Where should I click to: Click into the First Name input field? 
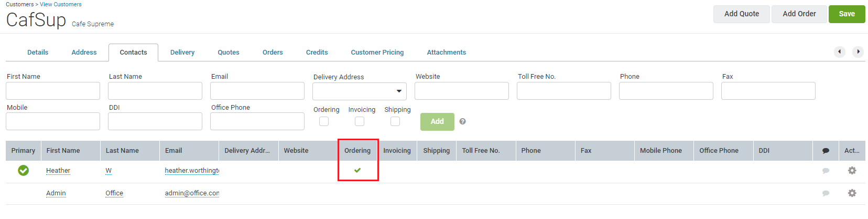pyautogui.click(x=53, y=91)
